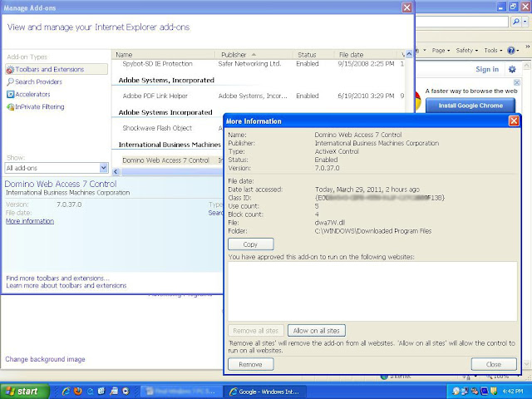
Task: Select Search Providers add-on type
Action: tap(35, 81)
